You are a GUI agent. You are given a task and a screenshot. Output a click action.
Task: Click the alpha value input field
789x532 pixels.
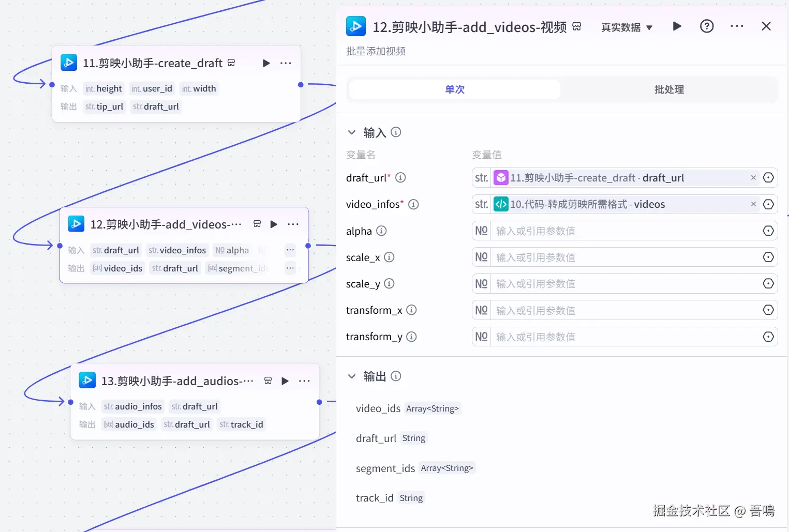click(626, 231)
